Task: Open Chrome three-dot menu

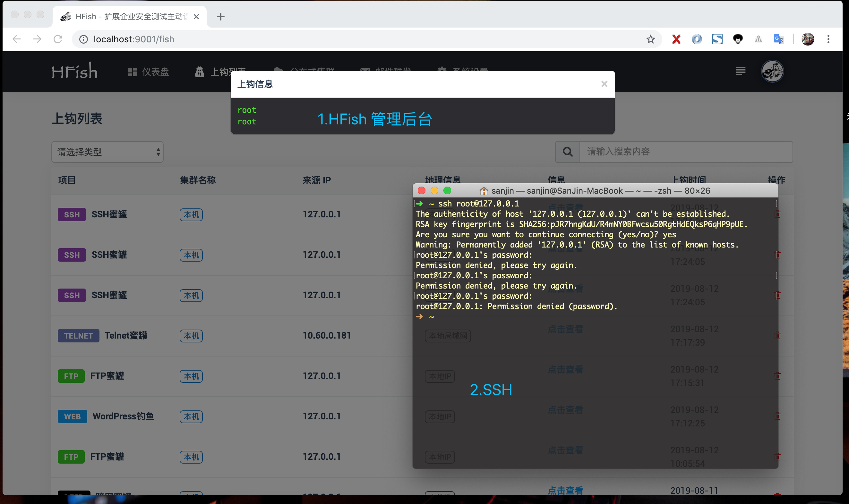Action: (x=828, y=39)
